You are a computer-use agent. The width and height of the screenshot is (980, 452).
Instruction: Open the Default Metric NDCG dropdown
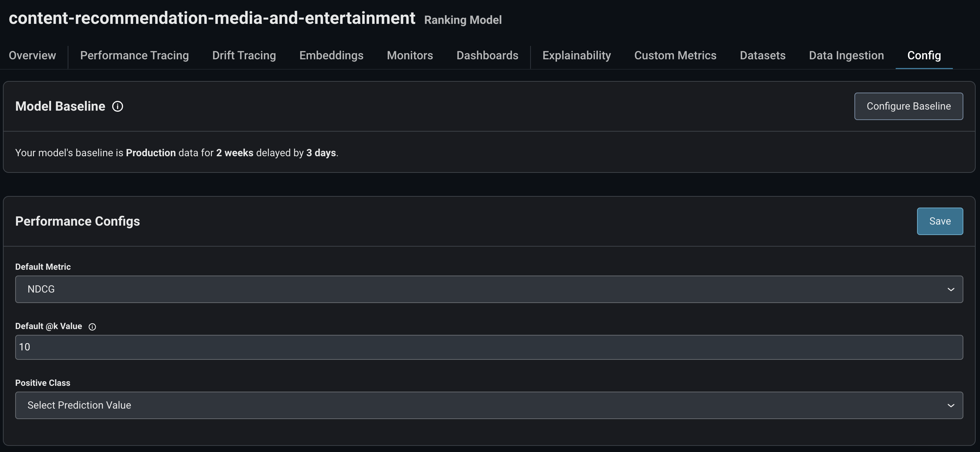click(x=489, y=289)
